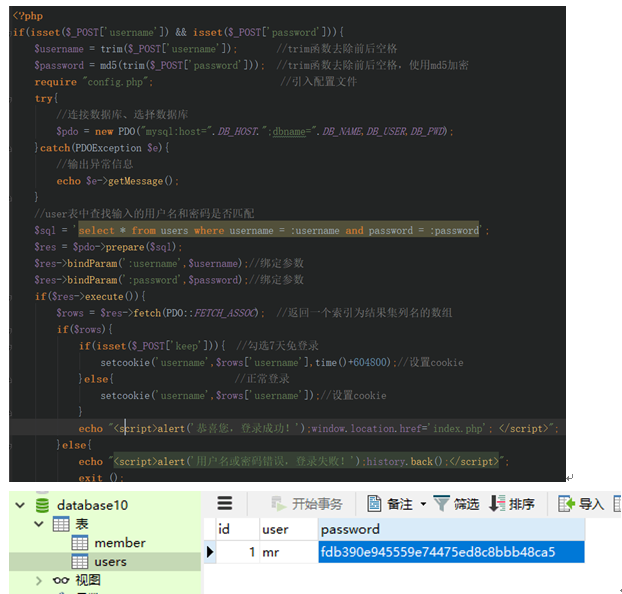Click the 备注 document icon

tap(374, 504)
